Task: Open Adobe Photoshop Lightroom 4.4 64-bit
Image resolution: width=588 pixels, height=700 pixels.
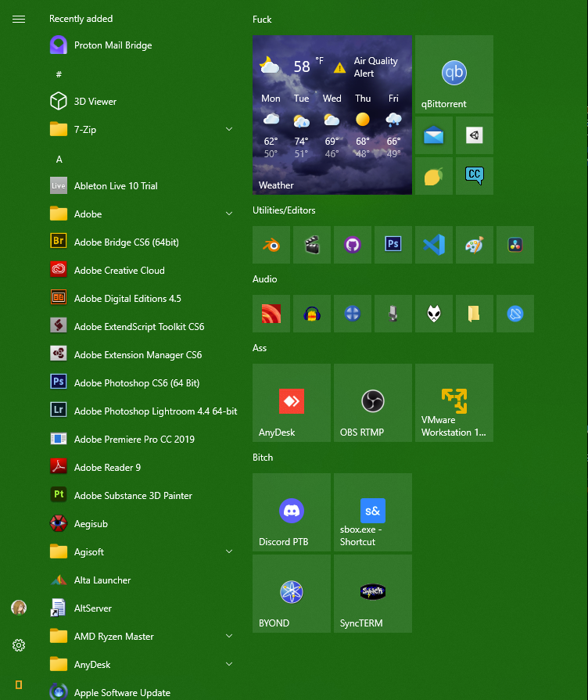Action: click(x=143, y=411)
